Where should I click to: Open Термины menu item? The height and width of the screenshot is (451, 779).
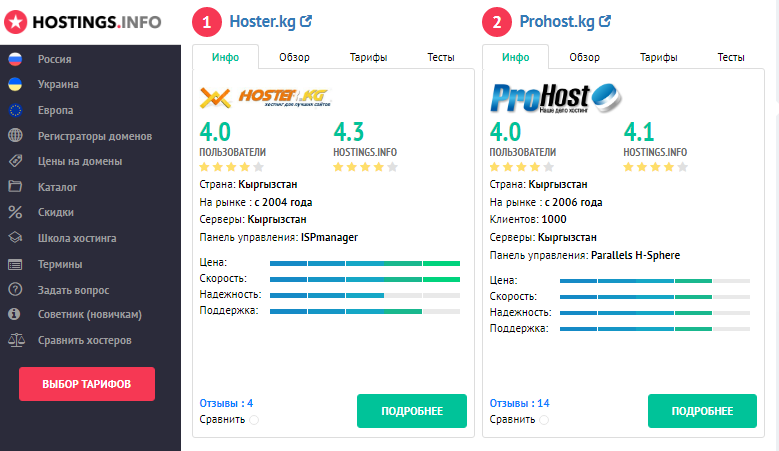point(60,264)
